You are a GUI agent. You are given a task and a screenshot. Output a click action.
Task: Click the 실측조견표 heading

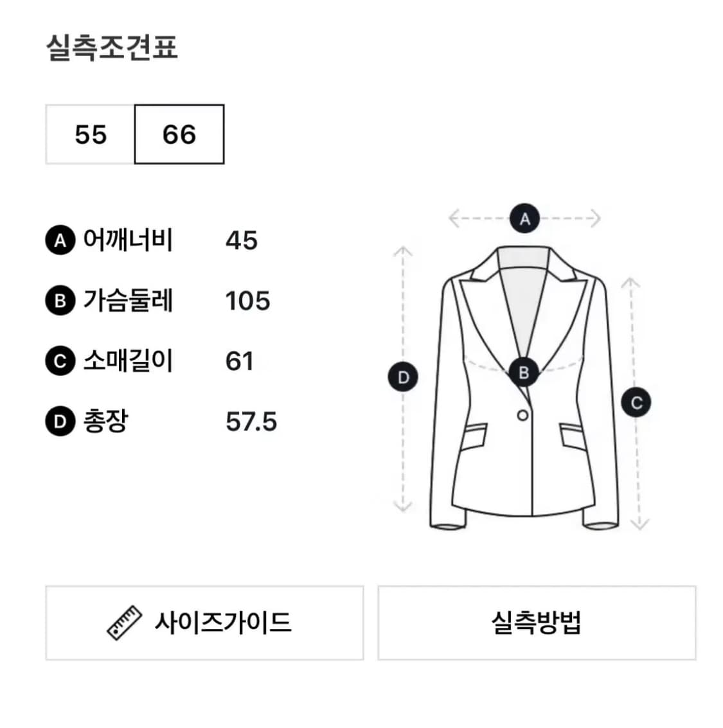point(113,46)
